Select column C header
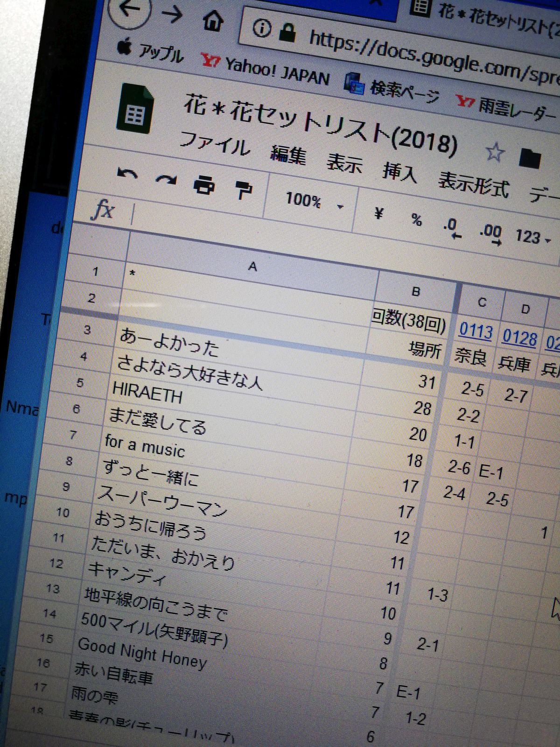This screenshot has width=560, height=747. 482,303
